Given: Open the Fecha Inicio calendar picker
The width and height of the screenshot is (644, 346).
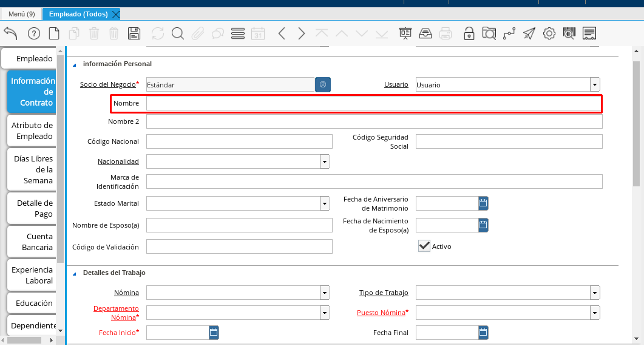Looking at the screenshot, I should 214,332.
